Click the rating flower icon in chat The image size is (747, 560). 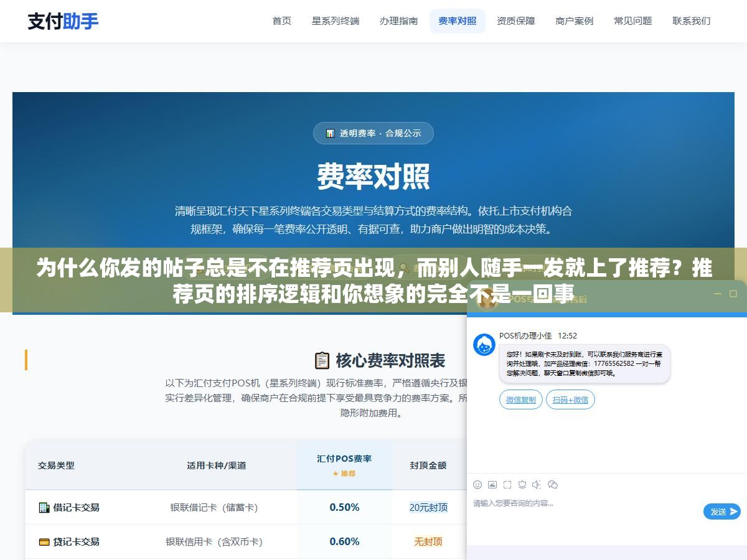click(522, 485)
